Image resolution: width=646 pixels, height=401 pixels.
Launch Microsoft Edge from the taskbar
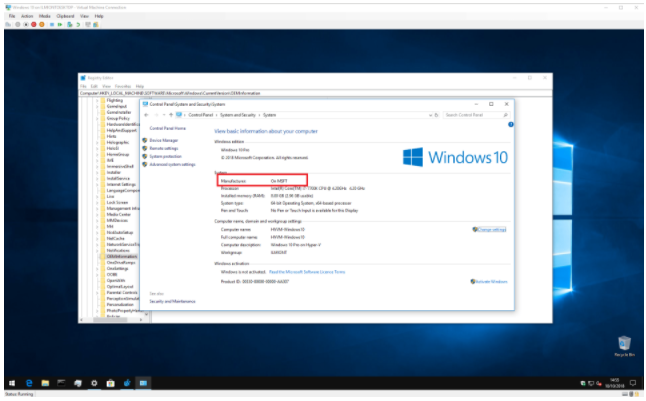pyautogui.click(x=29, y=383)
